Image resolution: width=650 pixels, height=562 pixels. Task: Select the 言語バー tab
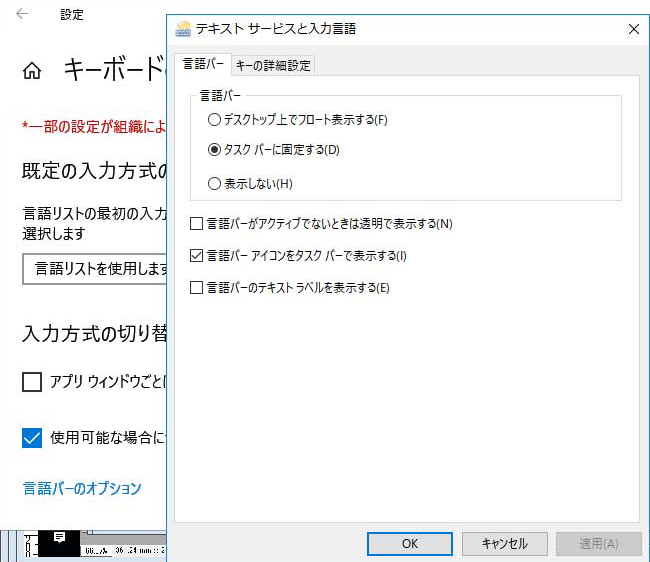click(203, 65)
